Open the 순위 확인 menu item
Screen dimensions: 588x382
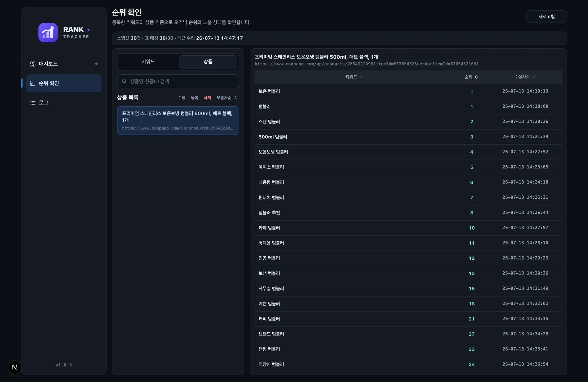pos(64,83)
